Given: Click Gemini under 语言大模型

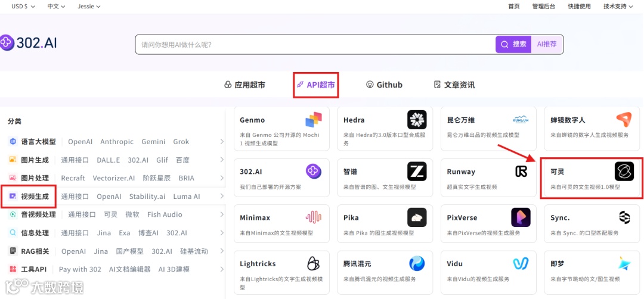Looking at the screenshot, I should coord(153,142).
